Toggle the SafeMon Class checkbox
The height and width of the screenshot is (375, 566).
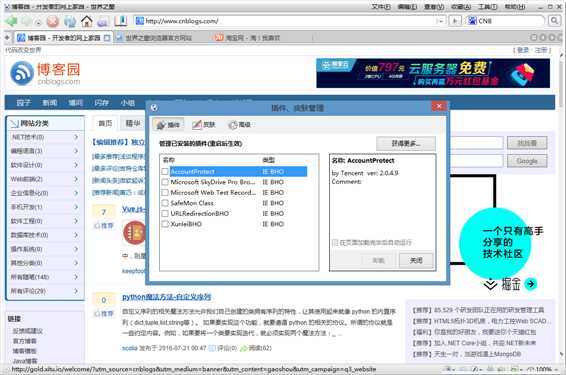click(x=165, y=203)
